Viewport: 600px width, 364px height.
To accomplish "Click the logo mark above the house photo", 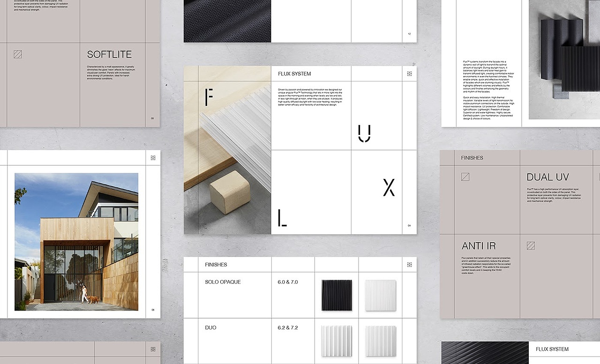I will [x=153, y=158].
